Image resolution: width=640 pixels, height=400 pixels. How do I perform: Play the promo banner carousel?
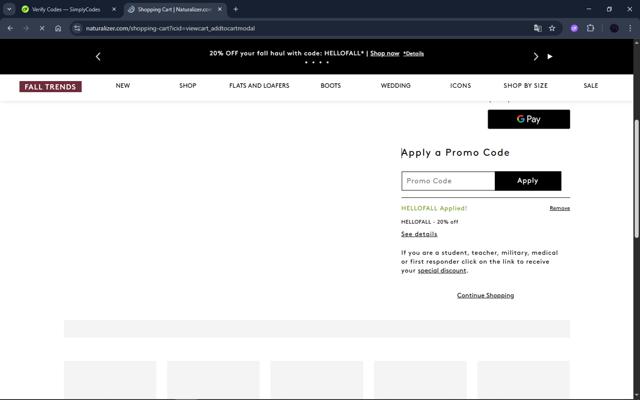tap(550, 57)
